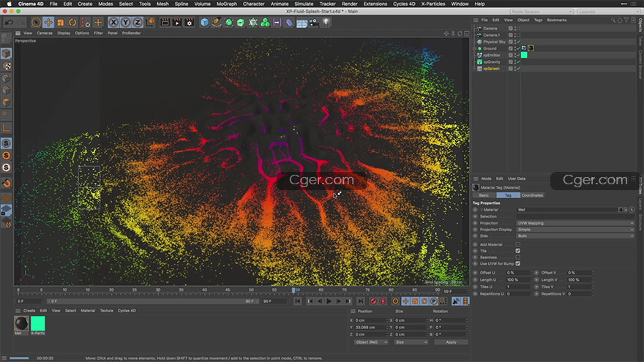
Task: Open the X-Particles menu
Action: tap(433, 4)
